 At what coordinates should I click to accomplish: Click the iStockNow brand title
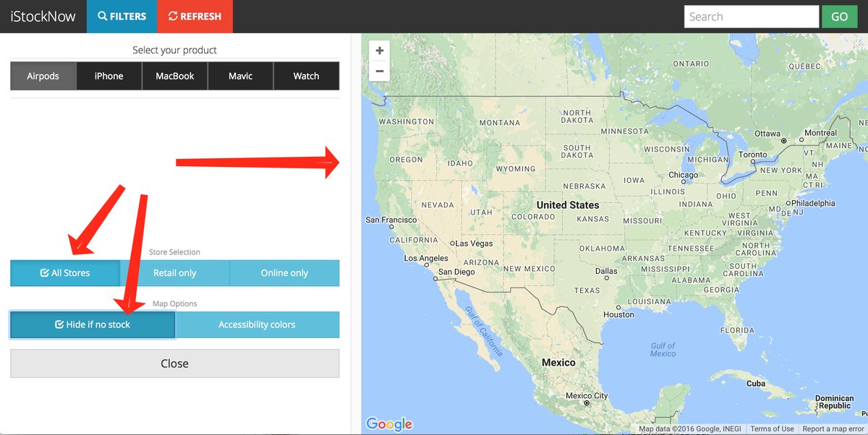(x=43, y=16)
